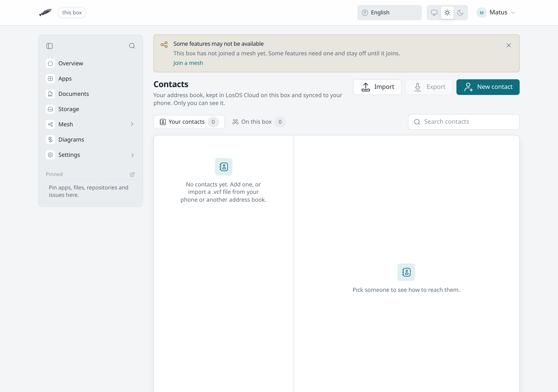The width and height of the screenshot is (558, 392).
Task: Open Matus user account menu
Action: click(x=496, y=13)
